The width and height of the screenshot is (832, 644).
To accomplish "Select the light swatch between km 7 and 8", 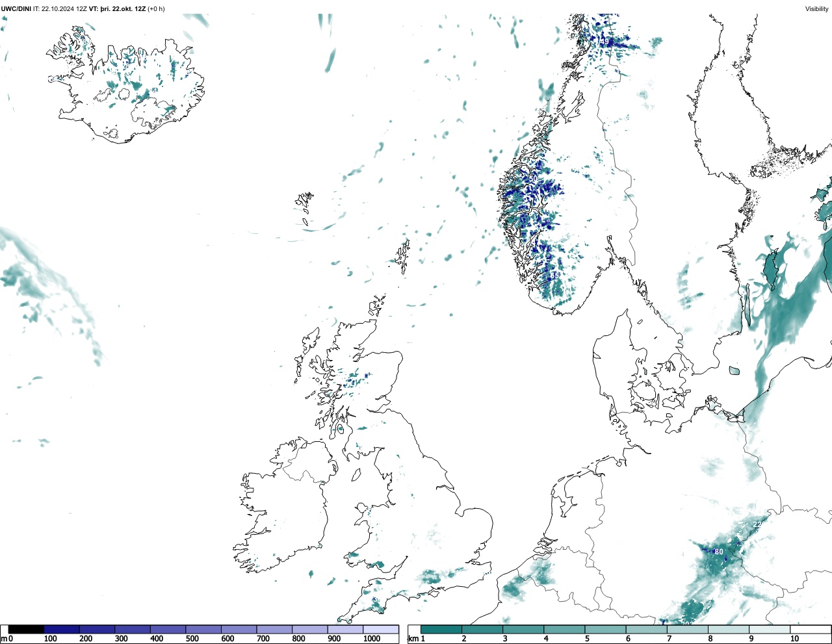I will point(688,629).
